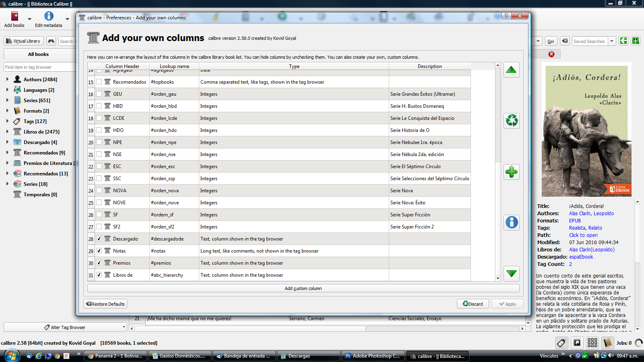Open Adobe Photoshop from taskbar
The image size is (644, 362).
click(x=373, y=356)
